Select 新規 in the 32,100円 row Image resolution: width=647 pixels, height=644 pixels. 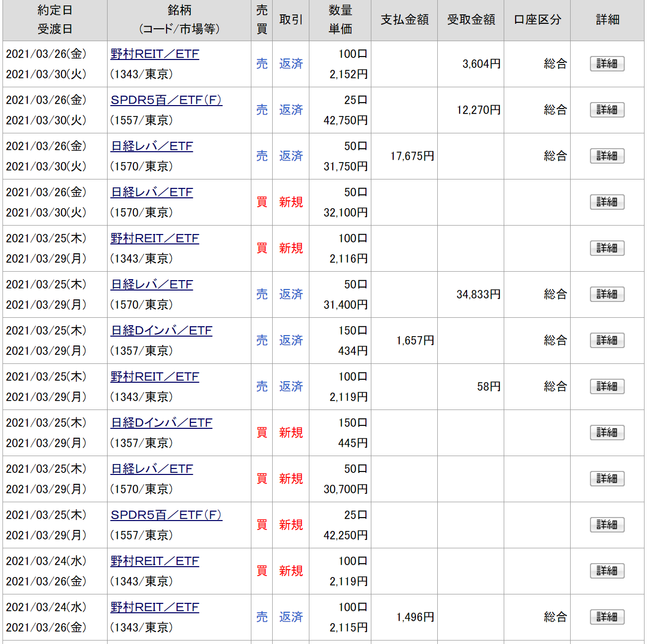[291, 202]
